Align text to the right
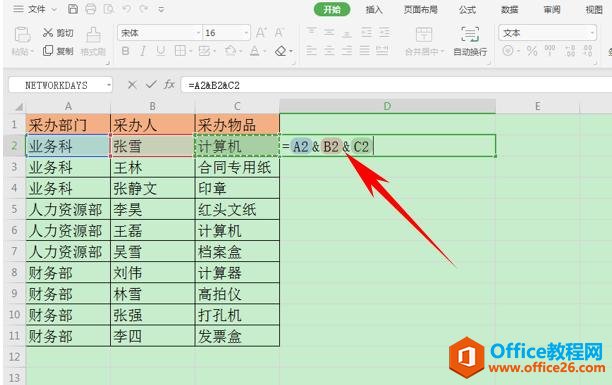Image resolution: width=612 pixels, height=385 pixels. tap(346, 50)
